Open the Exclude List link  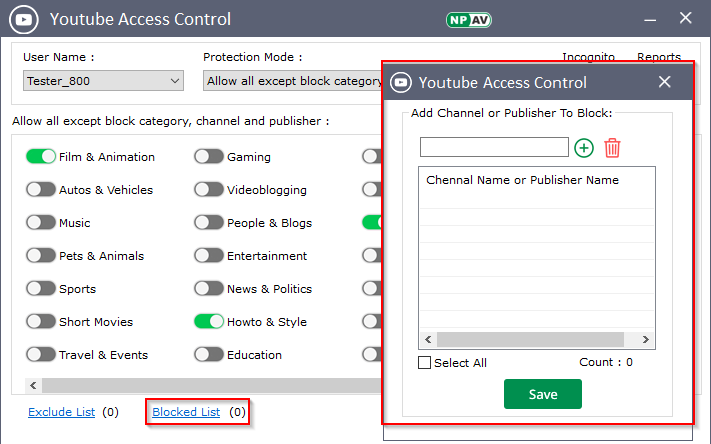pyautogui.click(x=62, y=412)
